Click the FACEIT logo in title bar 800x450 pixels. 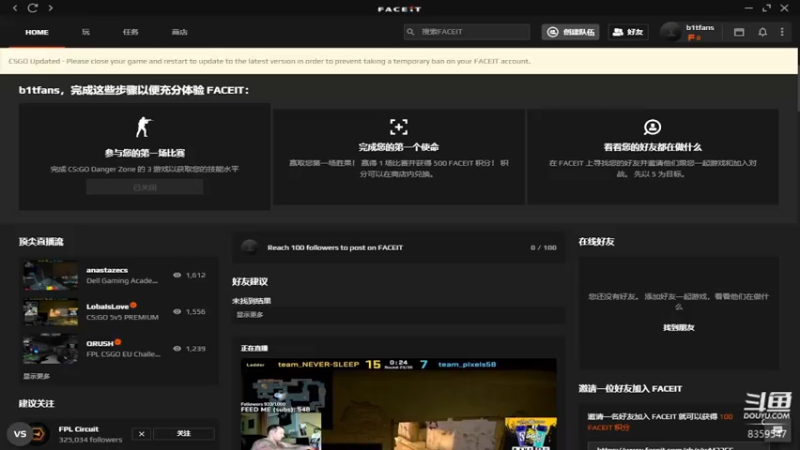point(399,9)
